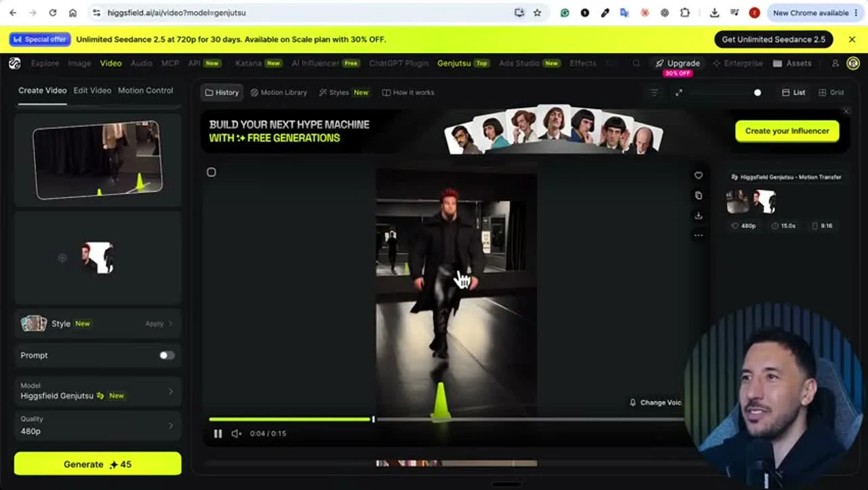This screenshot has width=868, height=490.
Task: Click the Generate 45 button
Action: [98, 464]
